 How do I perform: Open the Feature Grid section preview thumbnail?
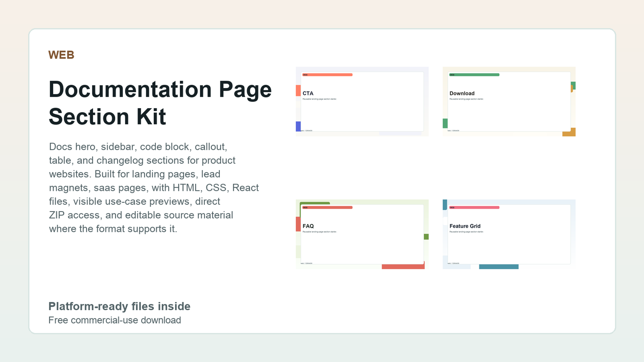(x=509, y=234)
